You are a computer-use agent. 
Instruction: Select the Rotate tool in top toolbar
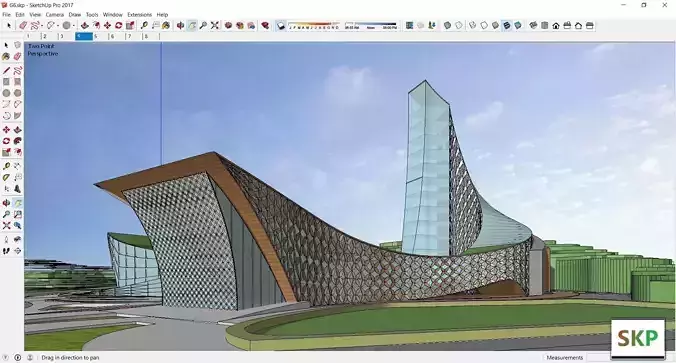[x=119, y=25]
